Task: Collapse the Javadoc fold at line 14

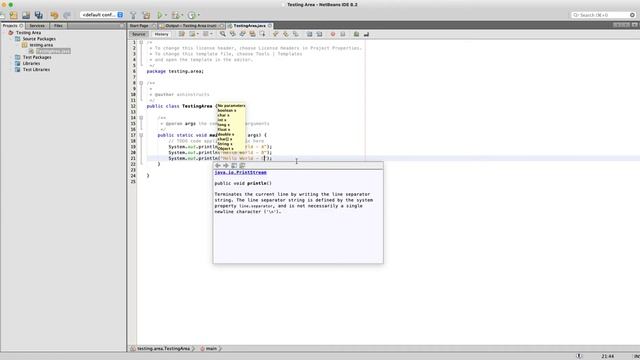Action: click(x=141, y=118)
